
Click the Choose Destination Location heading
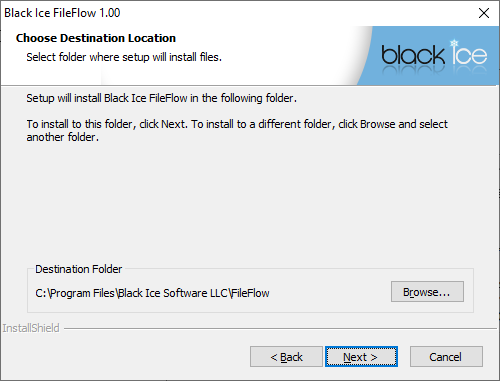pyautogui.click(x=96, y=38)
